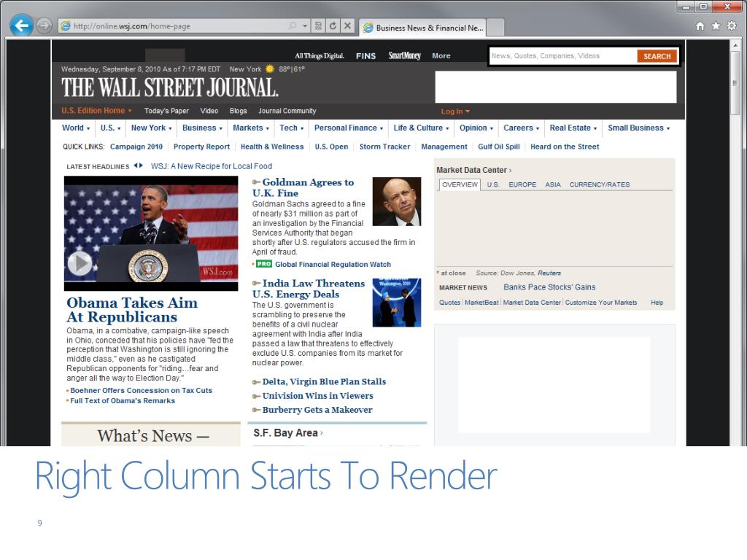Open Banks Pace Stocks' Gains link
The image size is (747, 560).
click(549, 287)
